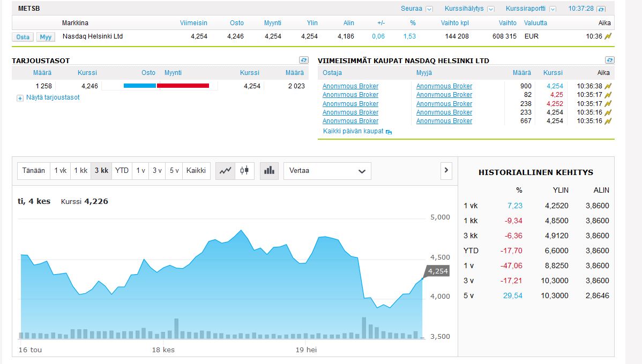Image resolution: width=642 pixels, height=364 pixels.
Task: Click Näytä tarjoustasot link
Action: coord(53,98)
